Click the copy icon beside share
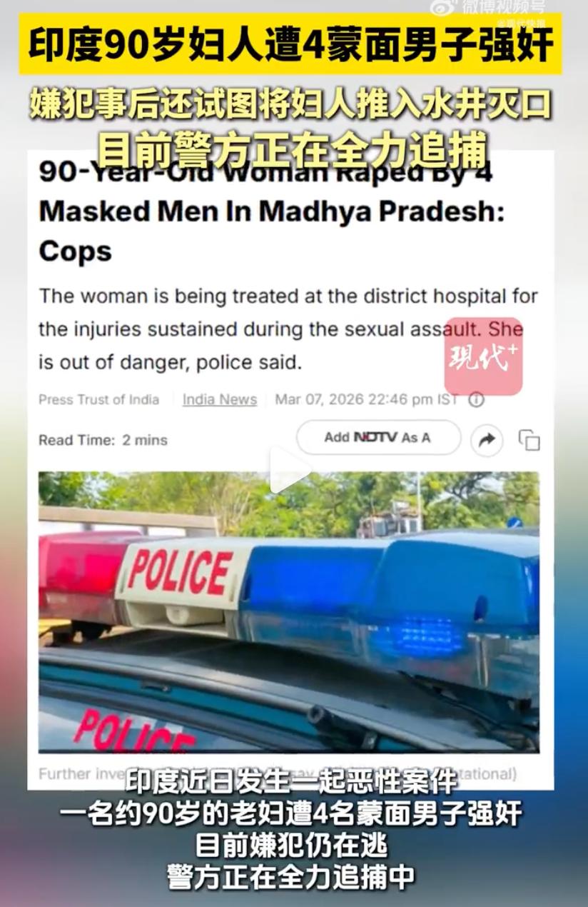 pyautogui.click(x=529, y=440)
